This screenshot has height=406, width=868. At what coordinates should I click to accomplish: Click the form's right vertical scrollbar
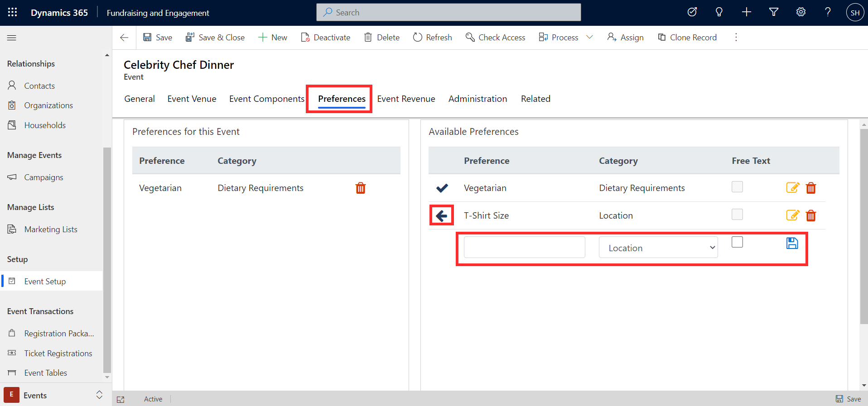click(x=864, y=226)
